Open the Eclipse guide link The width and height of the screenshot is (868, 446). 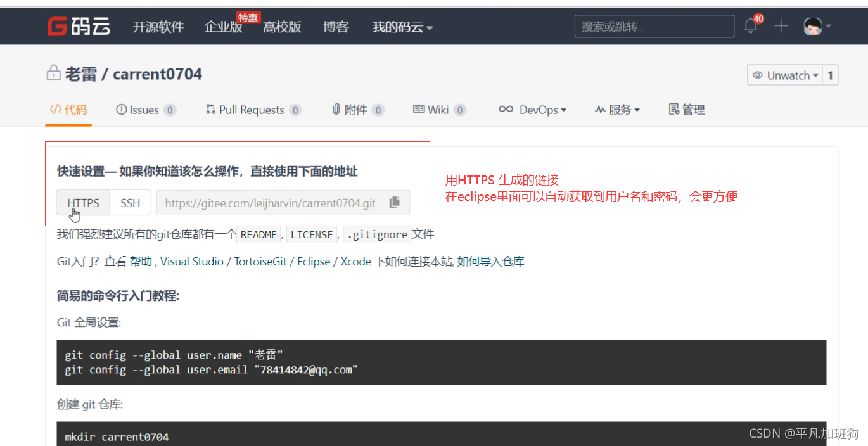coord(314,262)
